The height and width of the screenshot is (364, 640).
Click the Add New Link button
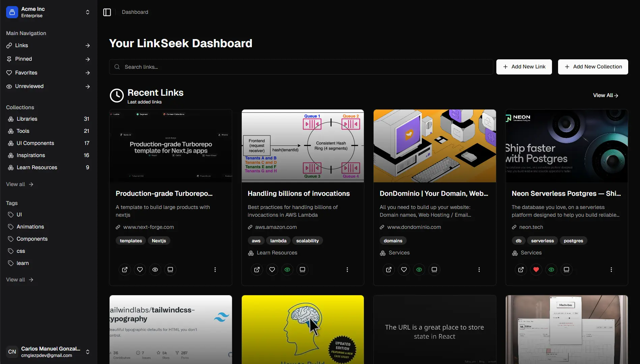pyautogui.click(x=524, y=67)
